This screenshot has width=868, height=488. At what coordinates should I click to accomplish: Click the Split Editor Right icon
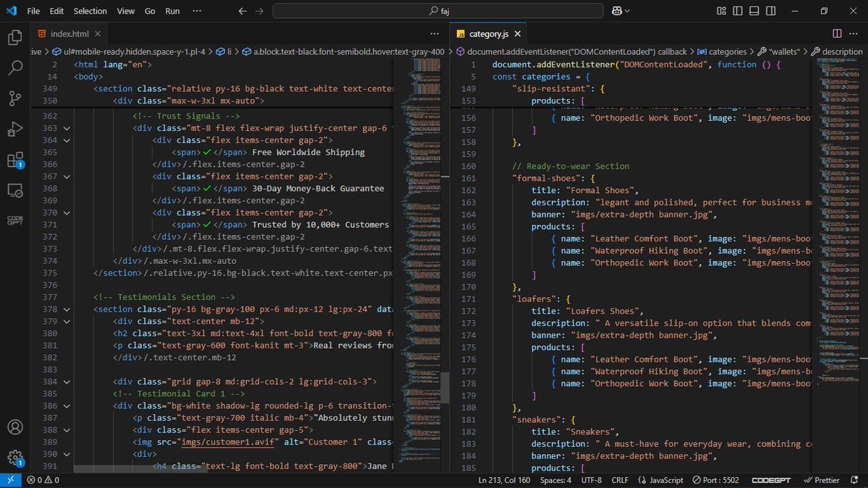tap(837, 33)
